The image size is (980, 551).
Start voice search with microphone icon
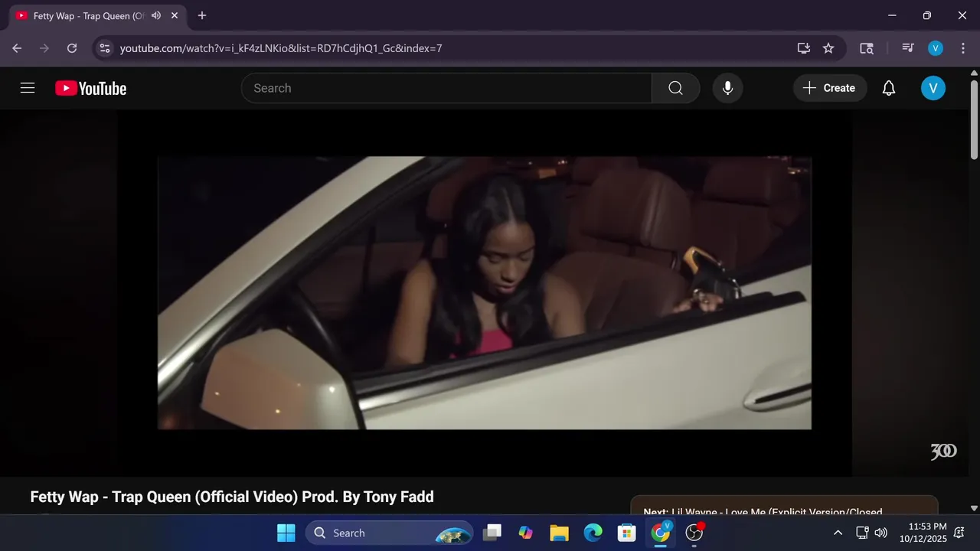(727, 88)
